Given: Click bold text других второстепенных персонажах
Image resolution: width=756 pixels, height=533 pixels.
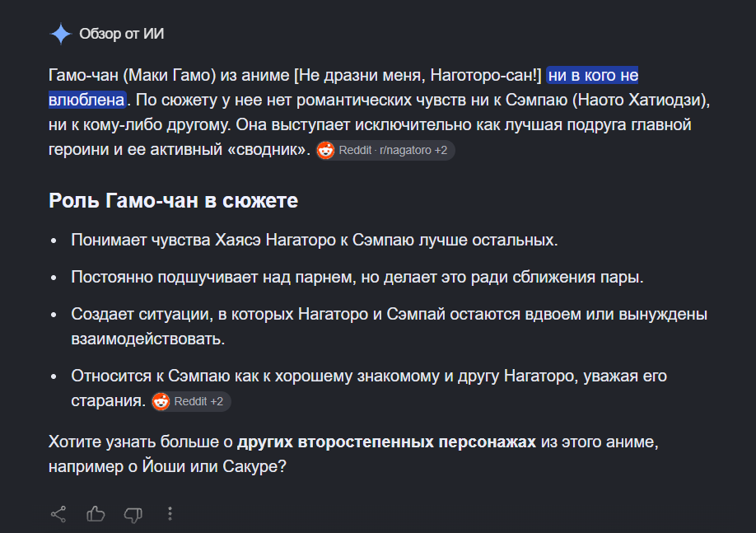Looking at the screenshot, I should [x=386, y=442].
